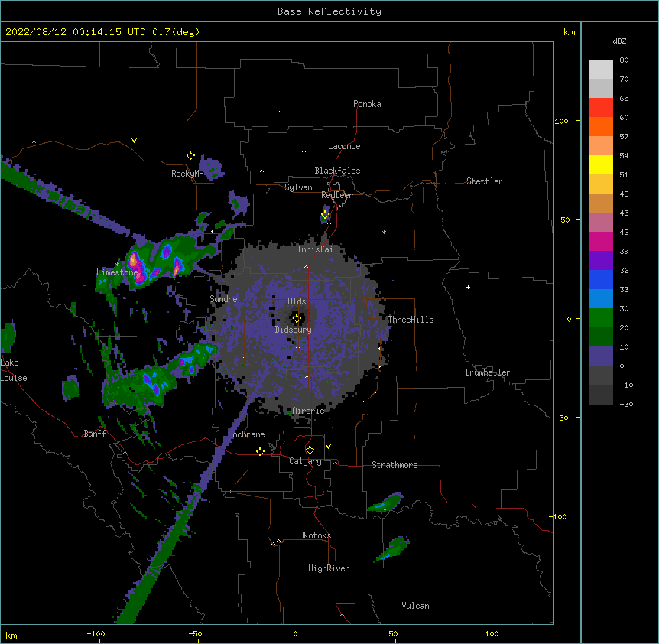Click the yellow diamond marker above RockyMH label

190,156
